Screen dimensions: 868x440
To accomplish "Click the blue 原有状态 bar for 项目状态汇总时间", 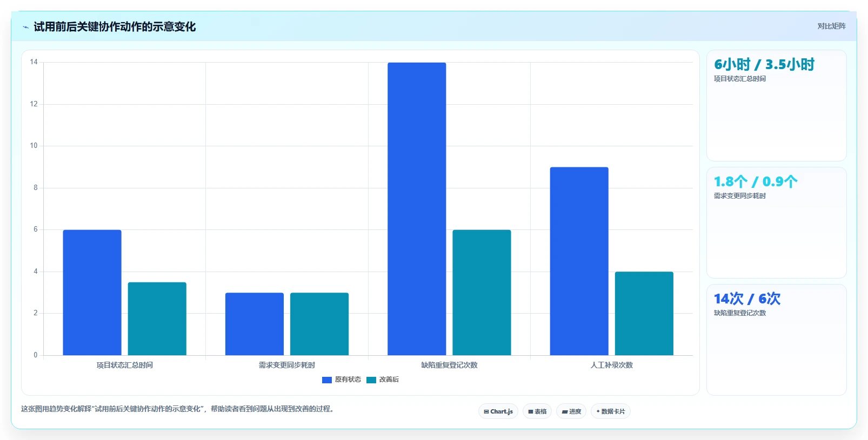I will tap(92, 293).
